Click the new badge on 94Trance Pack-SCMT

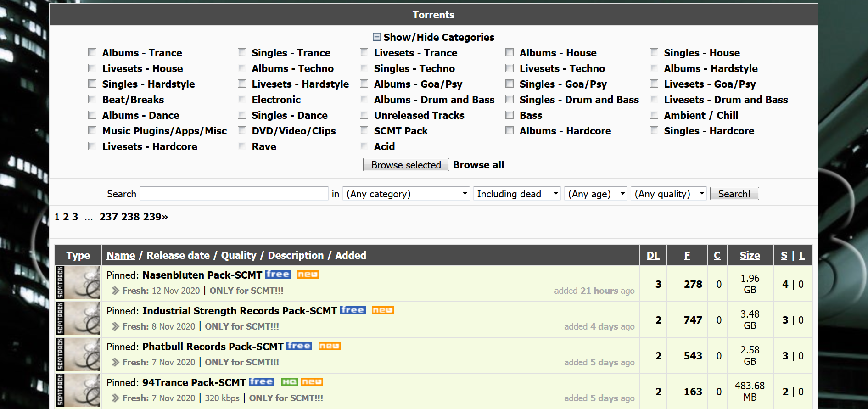[312, 382]
